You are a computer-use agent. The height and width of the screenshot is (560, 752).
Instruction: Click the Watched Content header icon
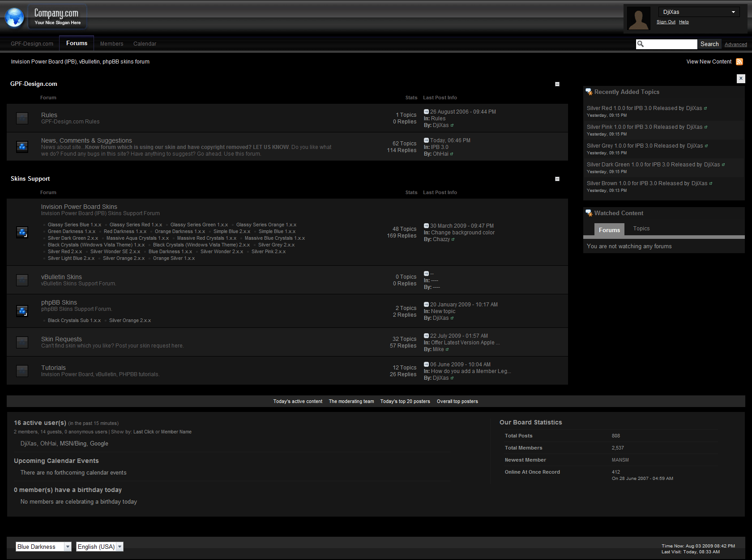pyautogui.click(x=589, y=213)
